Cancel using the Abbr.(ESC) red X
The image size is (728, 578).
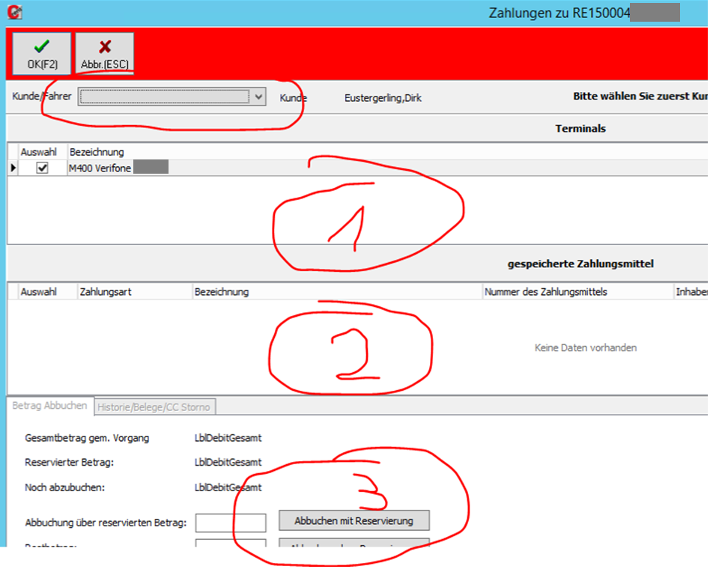105,53
